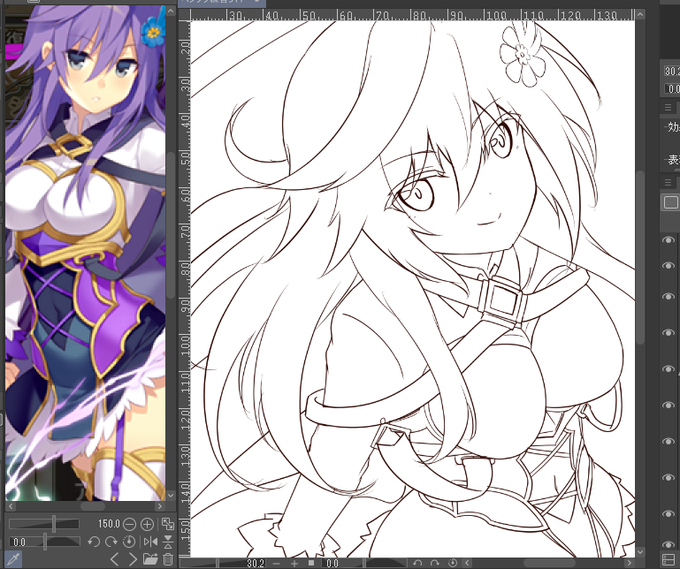Image resolution: width=680 pixels, height=569 pixels.
Task: Toggle fourth layer visibility eye from top
Action: [x=668, y=333]
